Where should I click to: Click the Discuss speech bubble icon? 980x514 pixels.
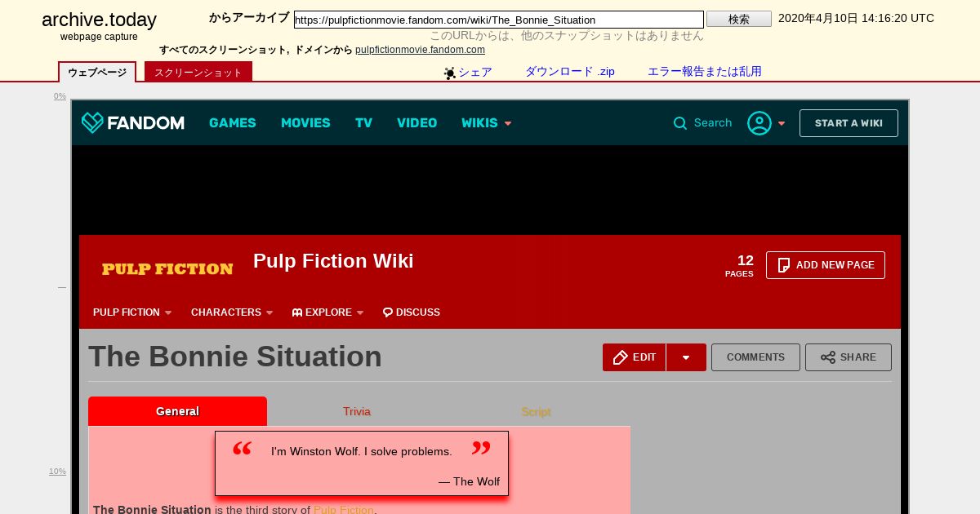[x=388, y=312]
